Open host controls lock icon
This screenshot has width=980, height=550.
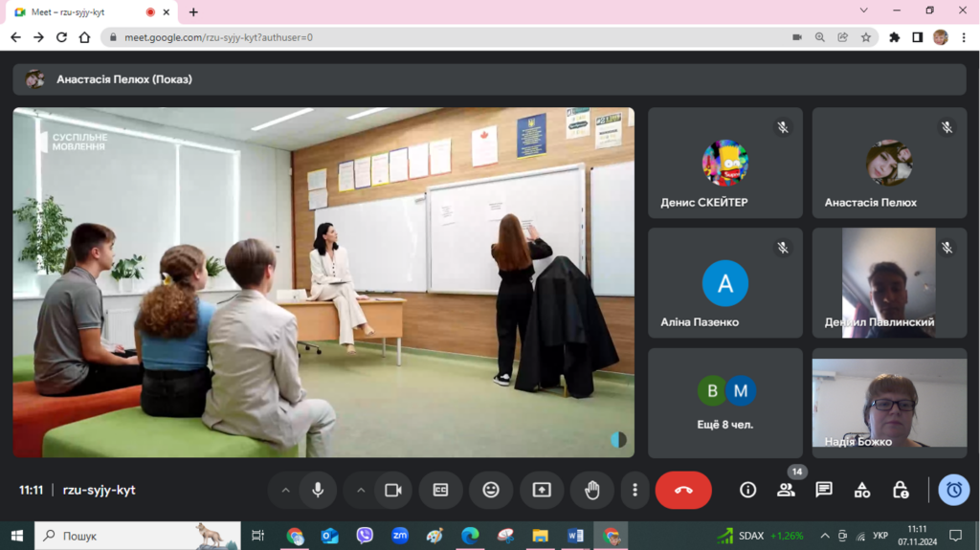(x=900, y=490)
